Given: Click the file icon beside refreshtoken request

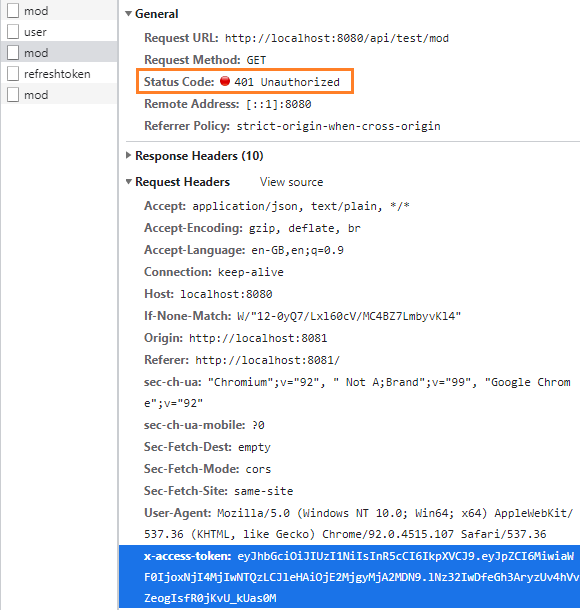Looking at the screenshot, I should 13,74.
